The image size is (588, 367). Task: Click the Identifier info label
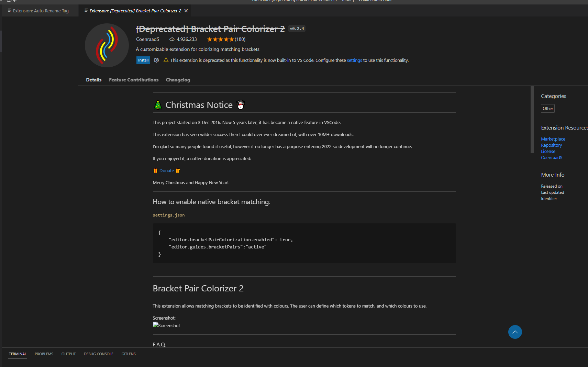549,199
